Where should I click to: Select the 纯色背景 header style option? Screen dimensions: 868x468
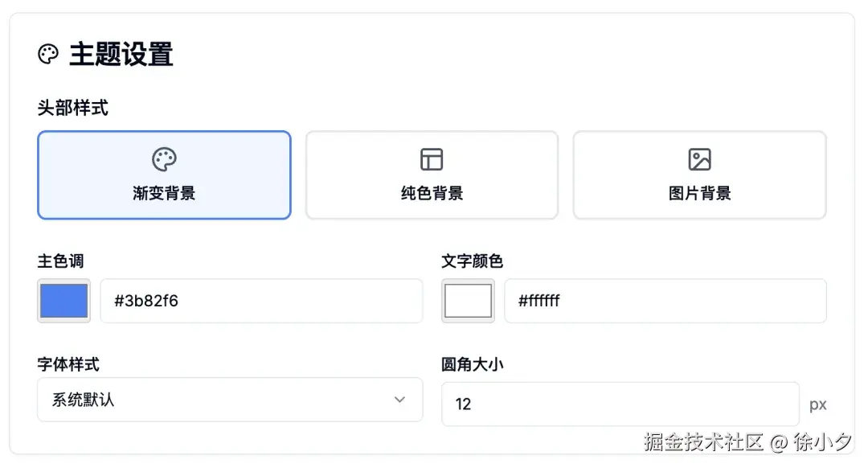(431, 174)
